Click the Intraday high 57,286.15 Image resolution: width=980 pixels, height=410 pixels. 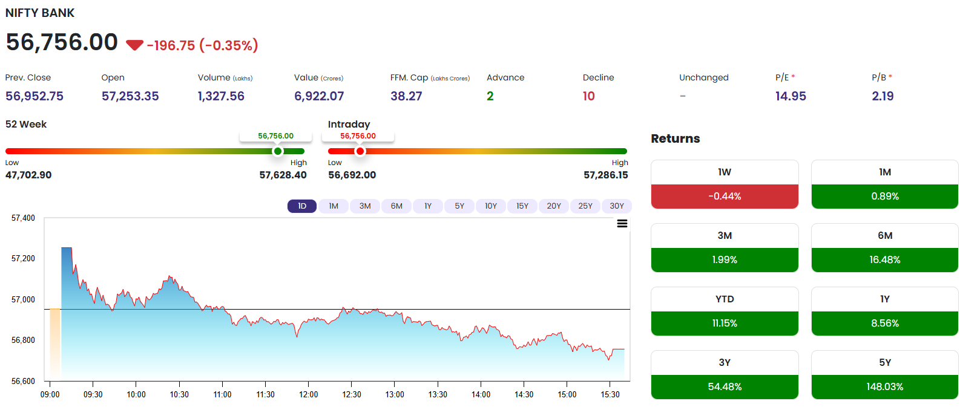[606, 175]
